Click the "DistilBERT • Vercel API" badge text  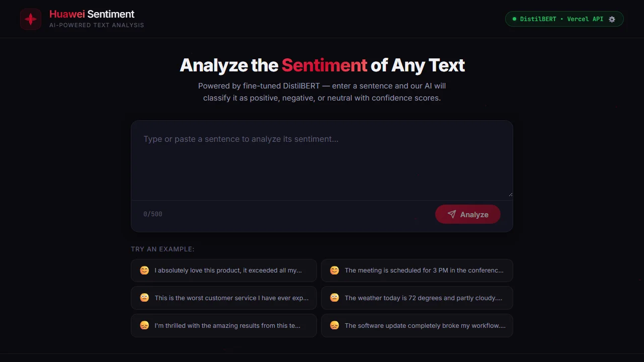pyautogui.click(x=561, y=19)
